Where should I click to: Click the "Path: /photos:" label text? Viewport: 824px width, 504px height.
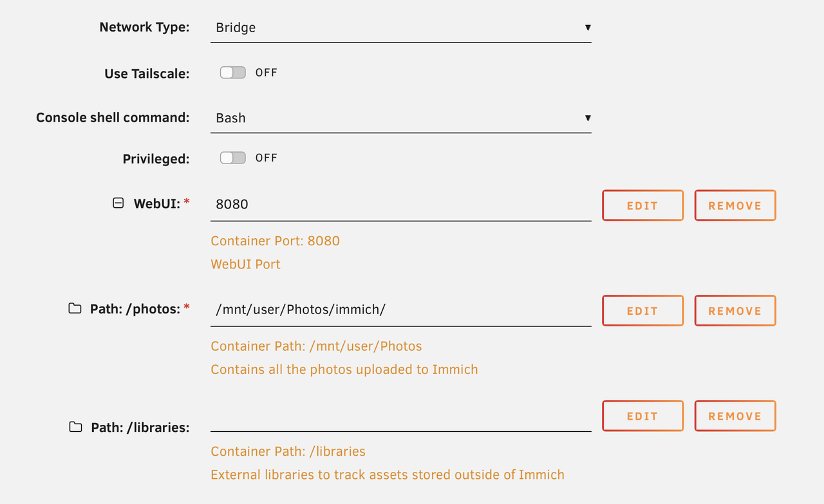tap(135, 309)
